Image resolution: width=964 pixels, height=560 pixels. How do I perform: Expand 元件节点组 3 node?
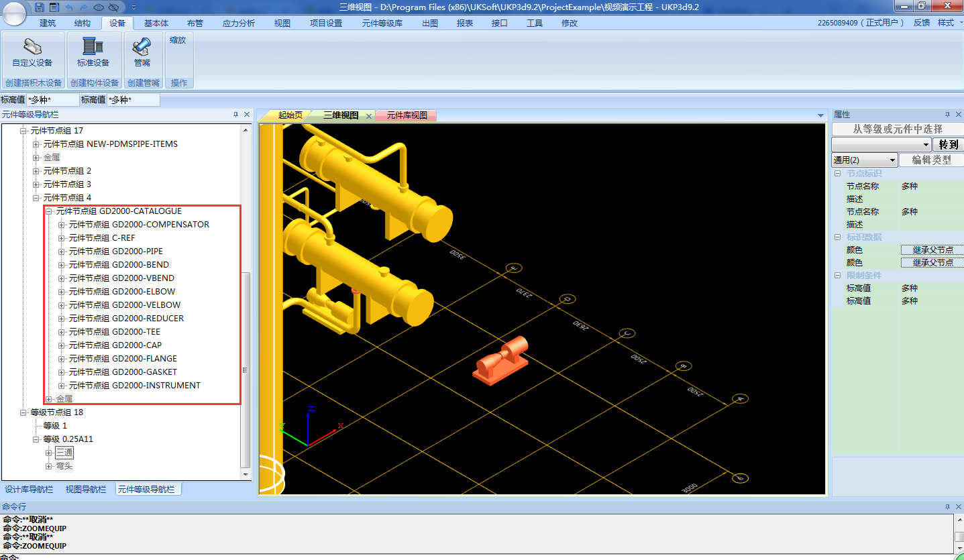[x=36, y=184]
